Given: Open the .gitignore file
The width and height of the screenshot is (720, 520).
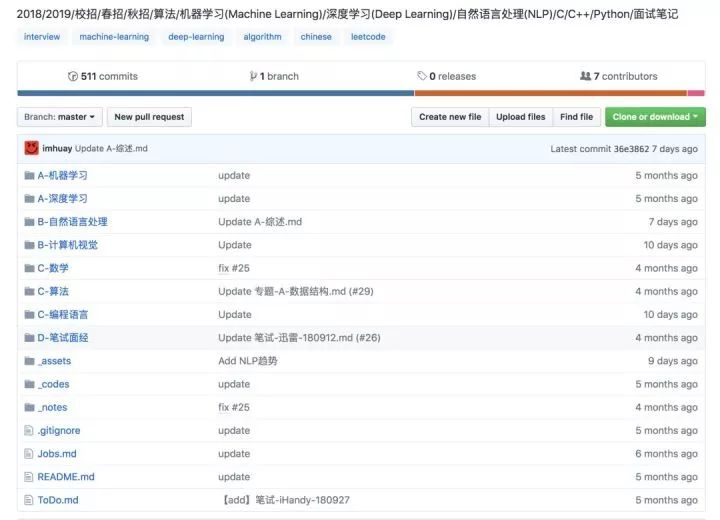Looking at the screenshot, I should click(x=59, y=430).
